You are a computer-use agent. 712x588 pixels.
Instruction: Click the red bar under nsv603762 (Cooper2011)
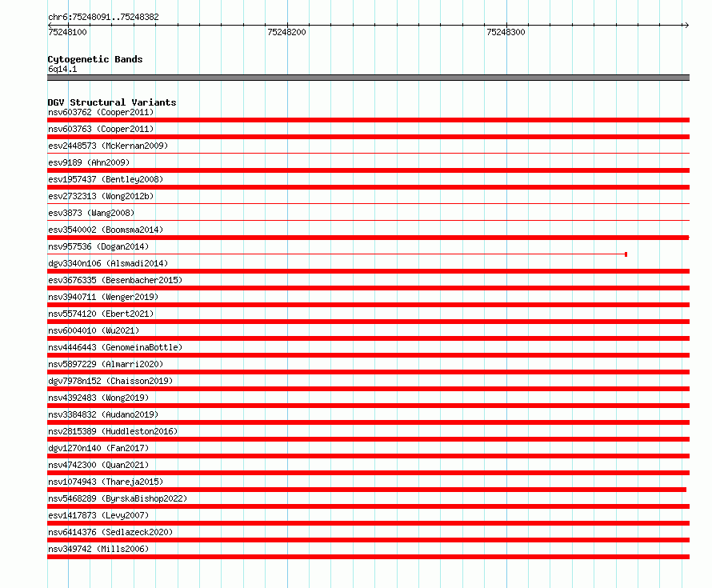(368, 120)
